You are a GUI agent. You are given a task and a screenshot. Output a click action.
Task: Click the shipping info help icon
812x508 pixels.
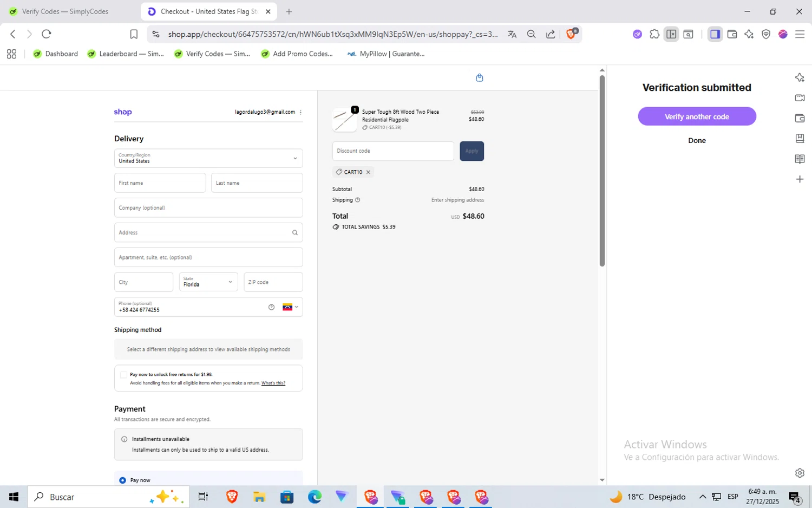click(x=357, y=200)
